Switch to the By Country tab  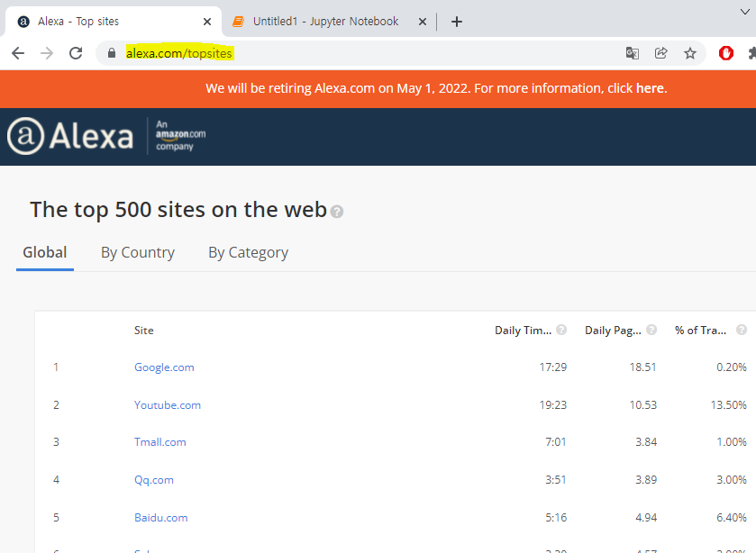(138, 253)
